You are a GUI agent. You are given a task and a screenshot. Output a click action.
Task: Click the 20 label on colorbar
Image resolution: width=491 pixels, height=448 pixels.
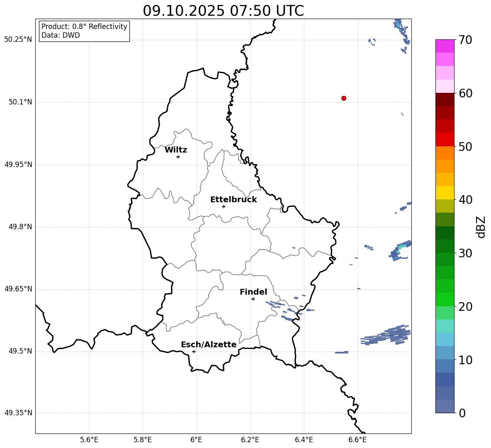click(x=465, y=307)
